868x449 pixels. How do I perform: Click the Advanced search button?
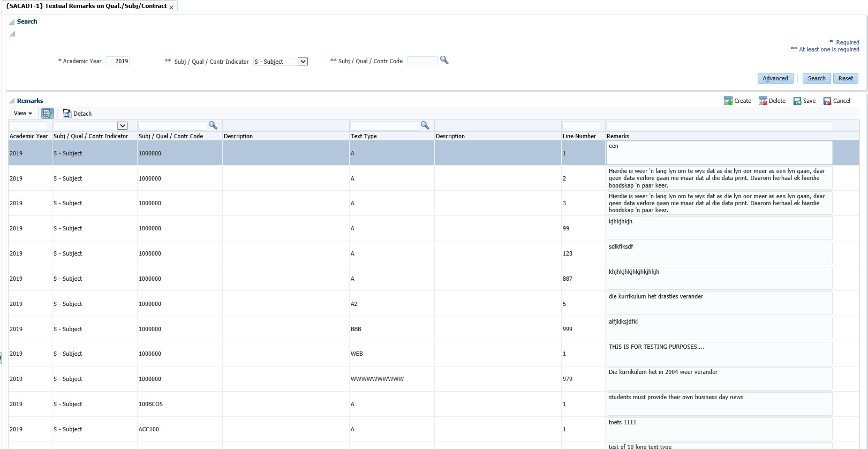click(775, 78)
